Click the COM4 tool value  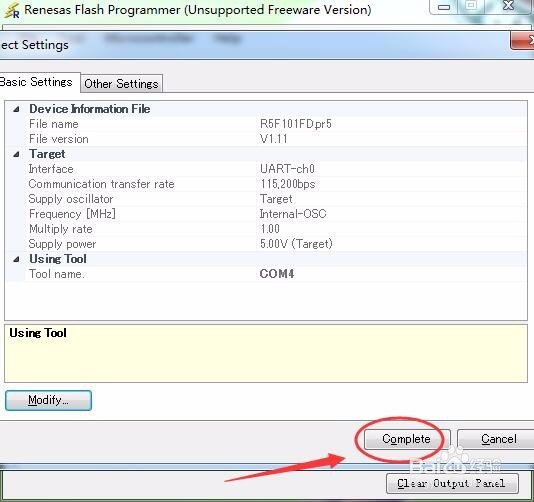pos(277,274)
